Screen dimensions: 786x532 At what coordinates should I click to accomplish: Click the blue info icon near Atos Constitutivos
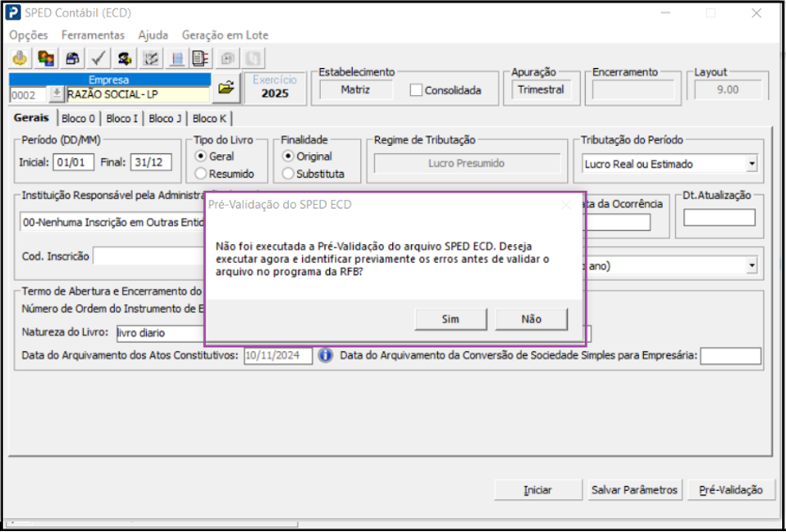coord(326,356)
